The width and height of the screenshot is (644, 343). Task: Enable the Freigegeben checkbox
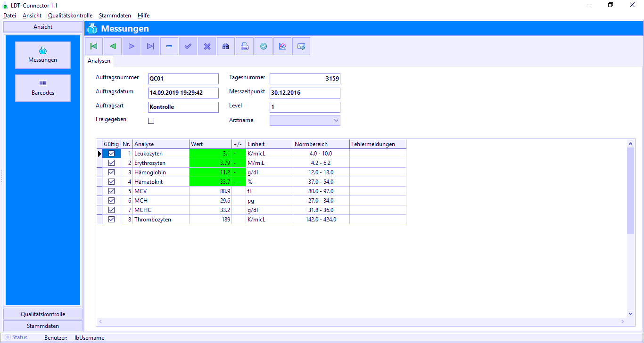[151, 121]
